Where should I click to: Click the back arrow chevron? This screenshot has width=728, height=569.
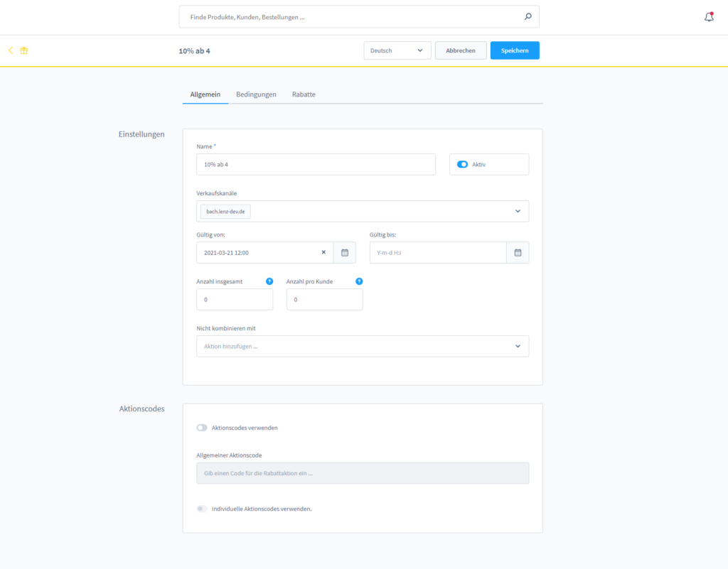[x=11, y=50]
